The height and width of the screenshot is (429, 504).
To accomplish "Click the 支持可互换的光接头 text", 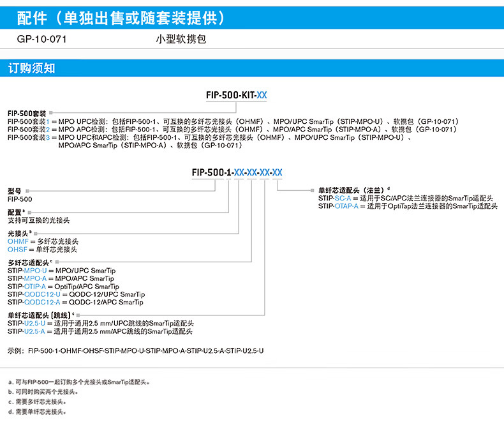I will click(38, 220).
